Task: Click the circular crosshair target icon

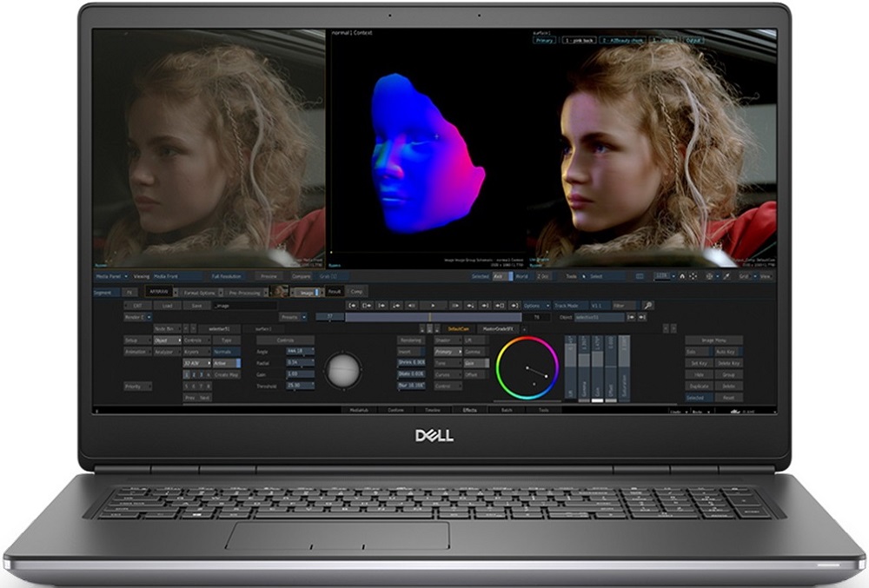Action: (709, 276)
